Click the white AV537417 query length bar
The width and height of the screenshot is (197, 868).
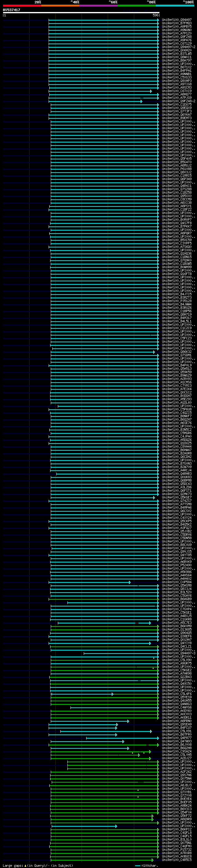[x=81, y=12]
